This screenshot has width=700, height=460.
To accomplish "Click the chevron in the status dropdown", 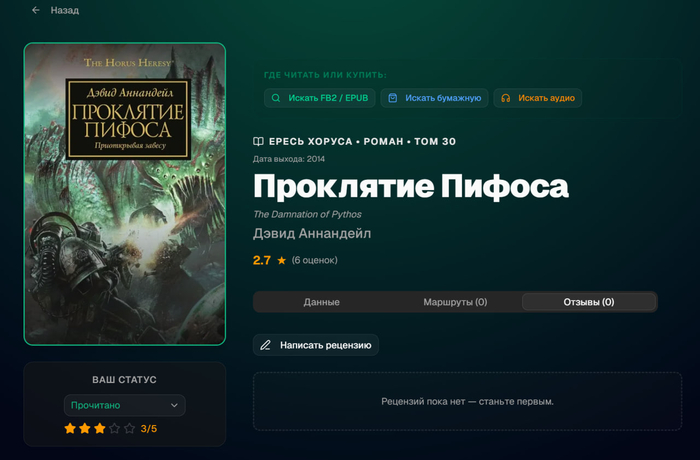I will point(174,405).
